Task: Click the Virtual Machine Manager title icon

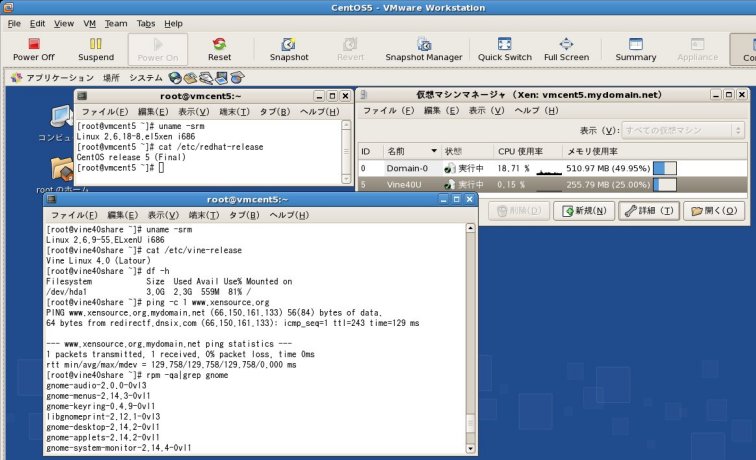Action: point(364,95)
